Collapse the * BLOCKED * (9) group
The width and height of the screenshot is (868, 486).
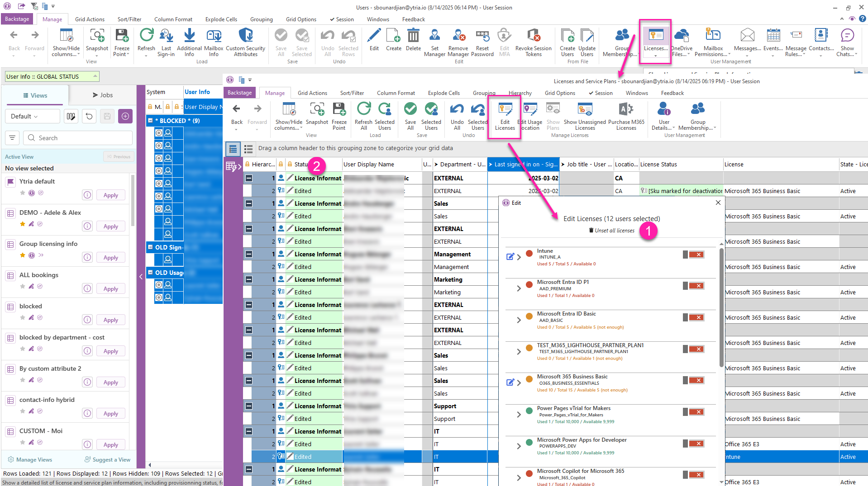pyautogui.click(x=151, y=121)
